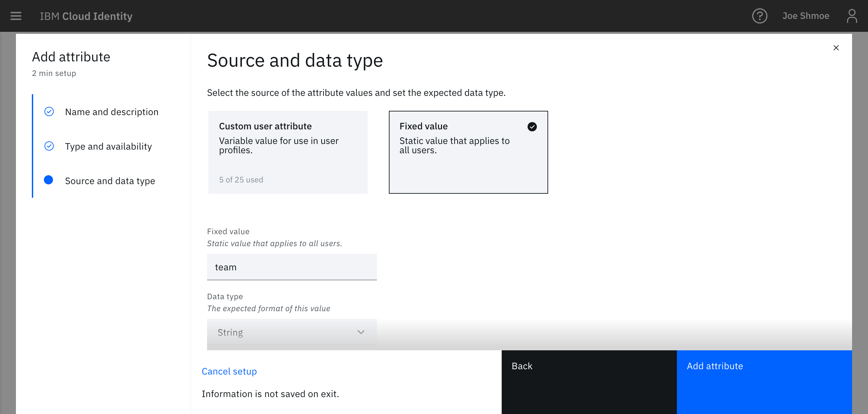Click the IBM Cloud Identity menu icon
Screen dimensions: 868x414
coord(16,16)
